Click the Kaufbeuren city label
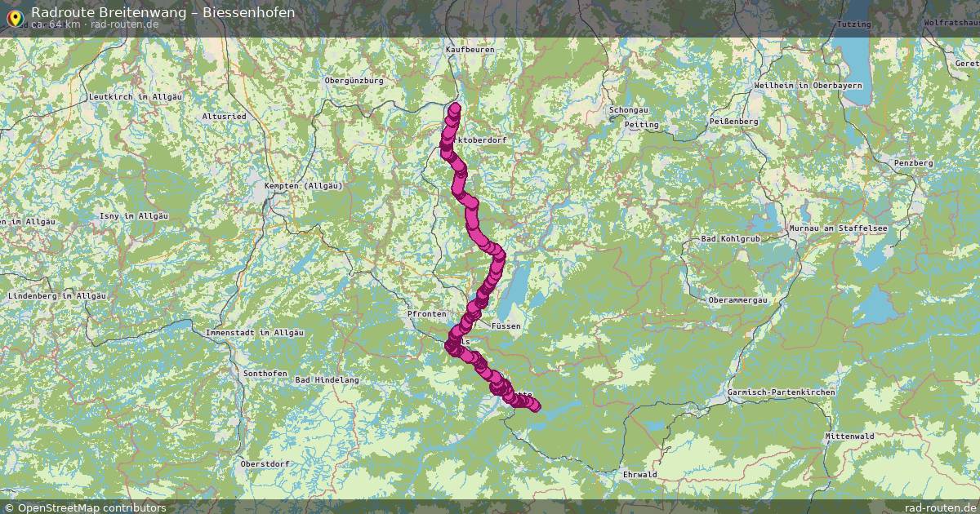The width and height of the screenshot is (980, 514). (470, 50)
